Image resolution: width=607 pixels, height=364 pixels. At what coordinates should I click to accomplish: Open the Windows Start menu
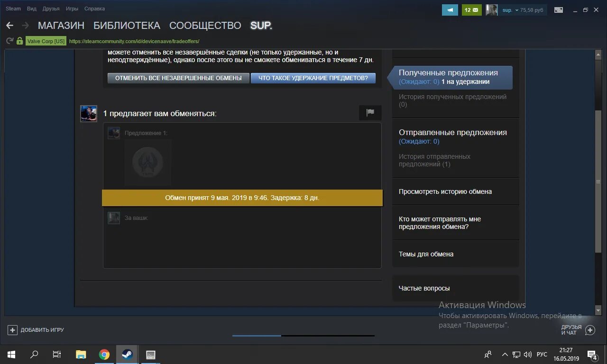click(11, 354)
